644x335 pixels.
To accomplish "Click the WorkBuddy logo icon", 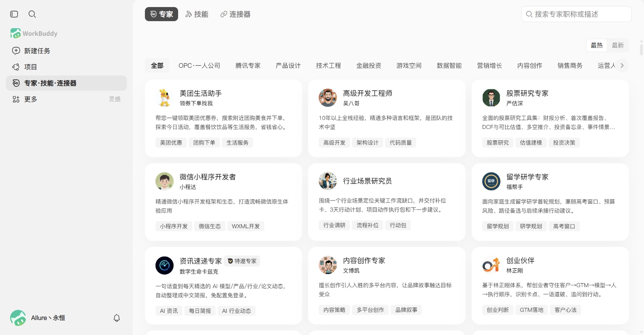I will pyautogui.click(x=15, y=33).
